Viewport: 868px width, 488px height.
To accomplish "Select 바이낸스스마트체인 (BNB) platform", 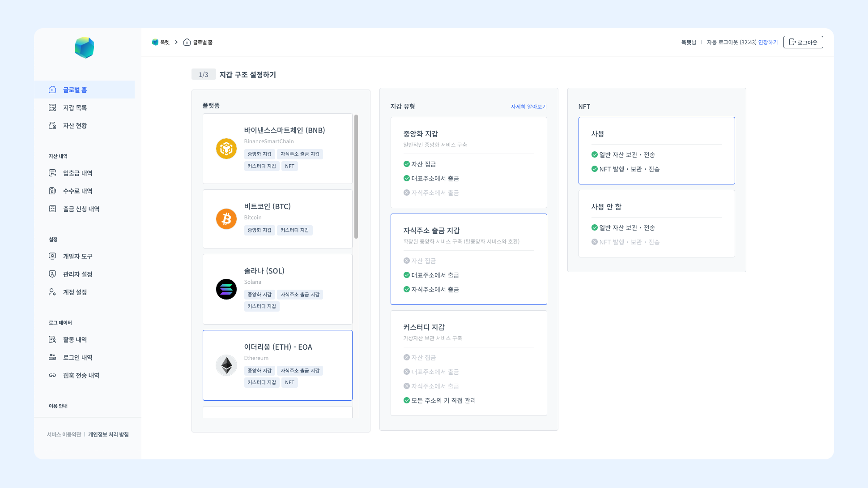I will click(277, 149).
